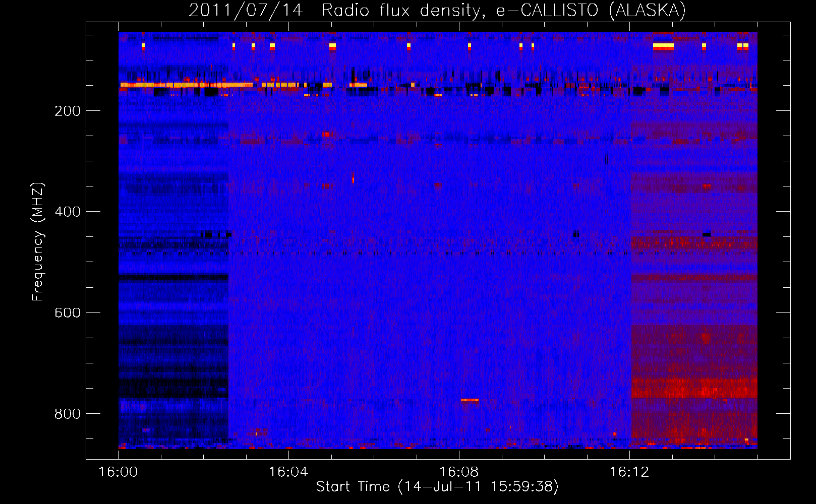
Task: Click the orange emission band near 150 MHz
Action: pos(187,85)
